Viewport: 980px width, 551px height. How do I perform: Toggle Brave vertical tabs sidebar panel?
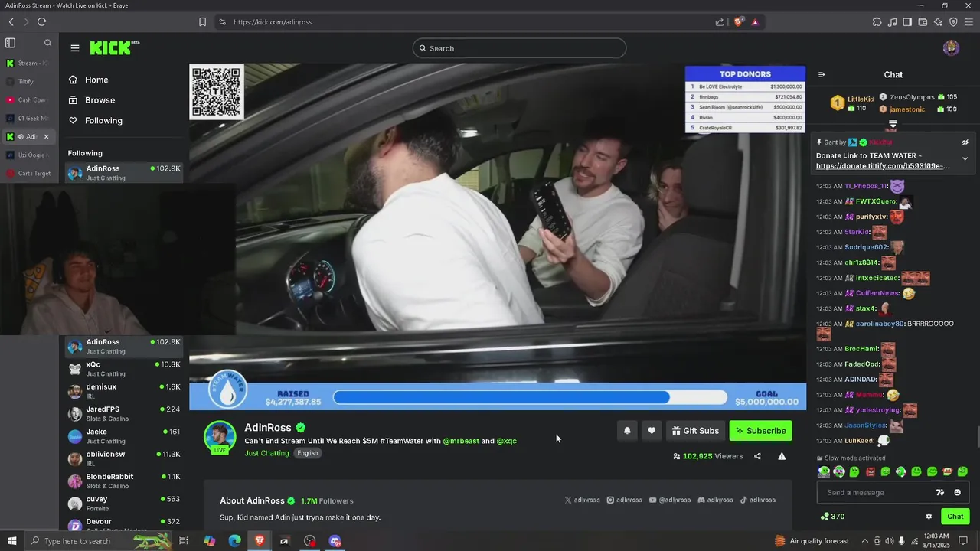(x=10, y=43)
